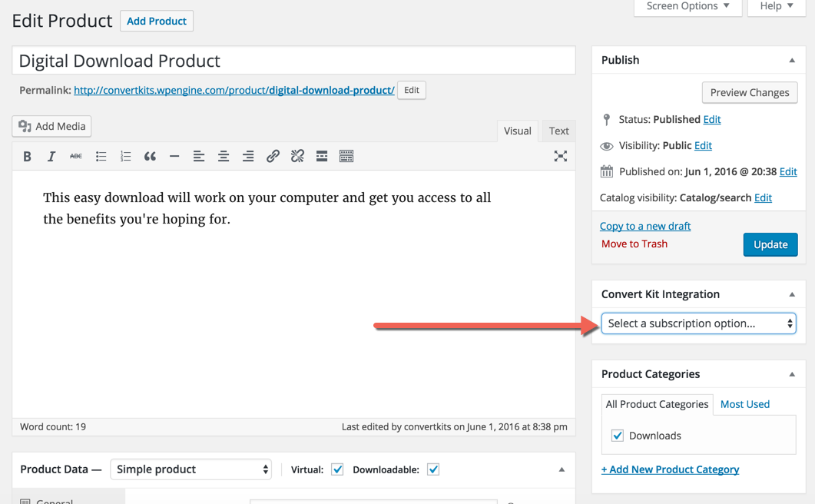Image resolution: width=815 pixels, height=504 pixels.
Task: Switch to the Most Used categories tab
Action: click(x=744, y=404)
